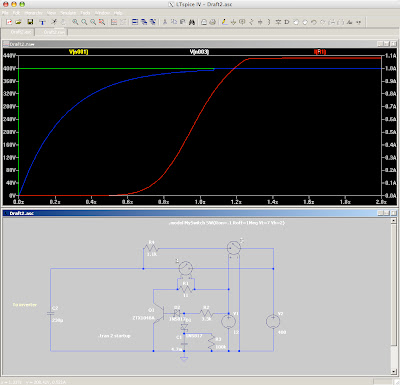This screenshot has height=385, width=400.
Task: Click the Print printer icon
Action: coord(213,22)
